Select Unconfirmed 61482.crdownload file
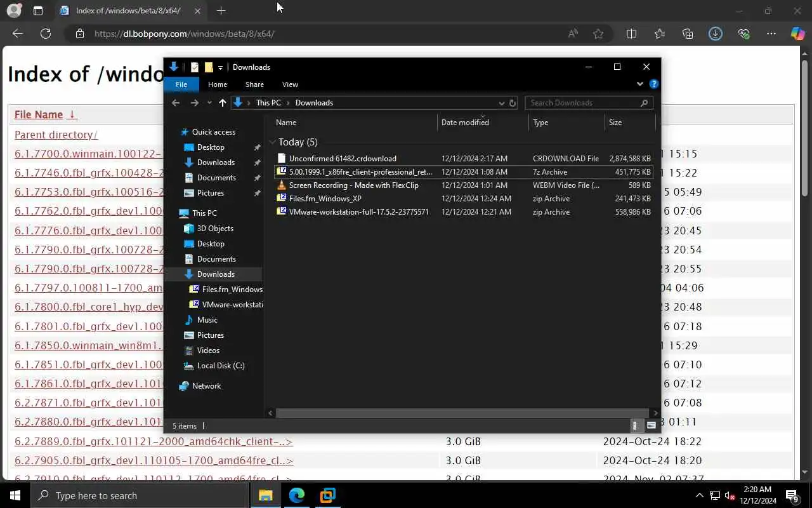The height and width of the screenshot is (508, 812). coord(462,159)
